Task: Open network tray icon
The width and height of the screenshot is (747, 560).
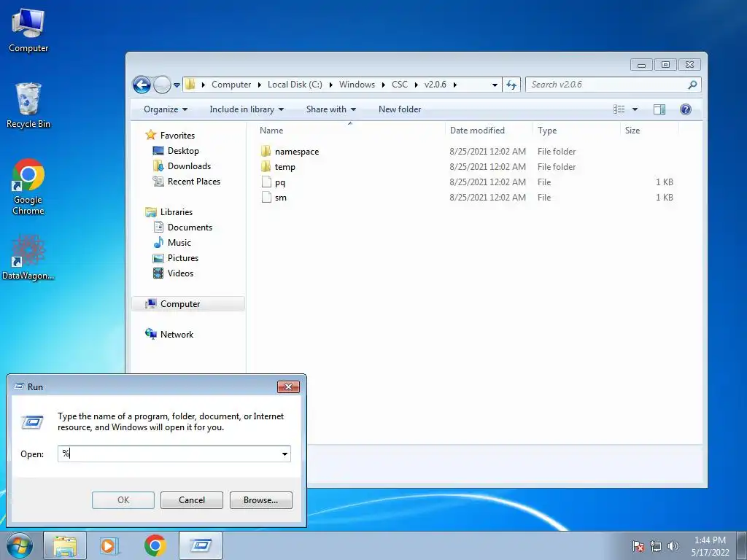Action: pyautogui.click(x=656, y=546)
